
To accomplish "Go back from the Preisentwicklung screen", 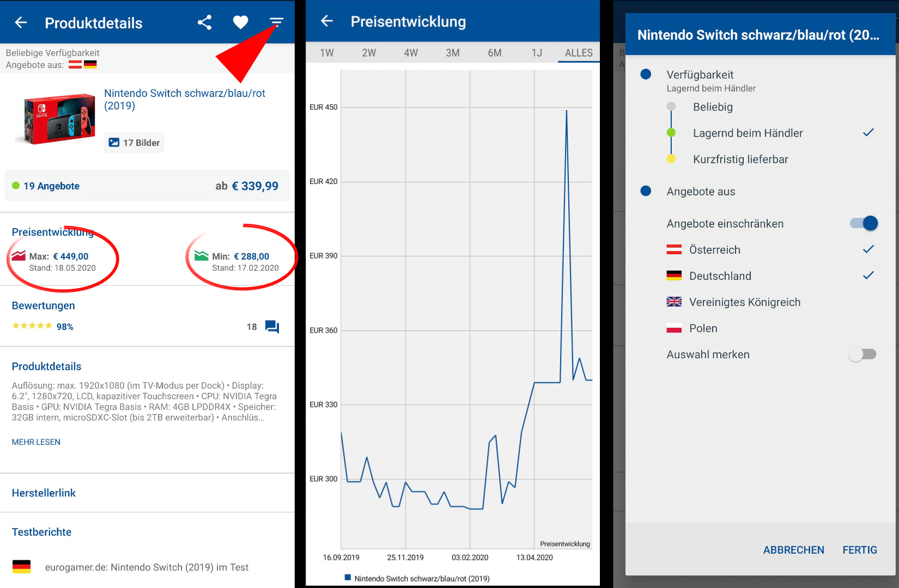I will 327,21.
